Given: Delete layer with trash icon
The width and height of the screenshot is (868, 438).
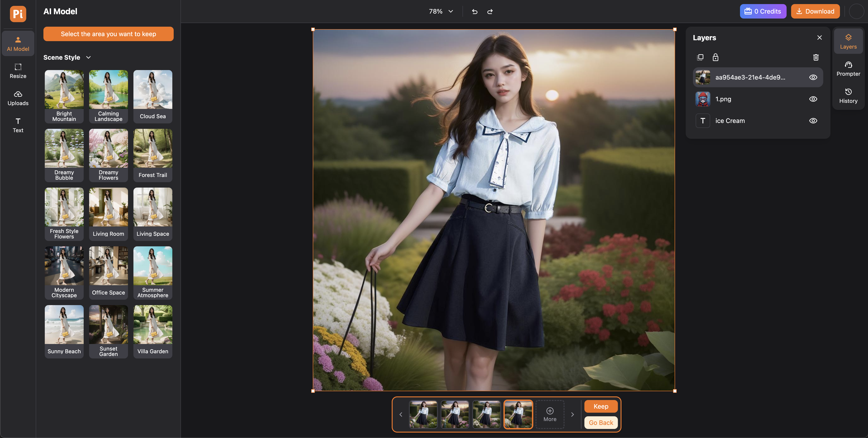Looking at the screenshot, I should [816, 57].
